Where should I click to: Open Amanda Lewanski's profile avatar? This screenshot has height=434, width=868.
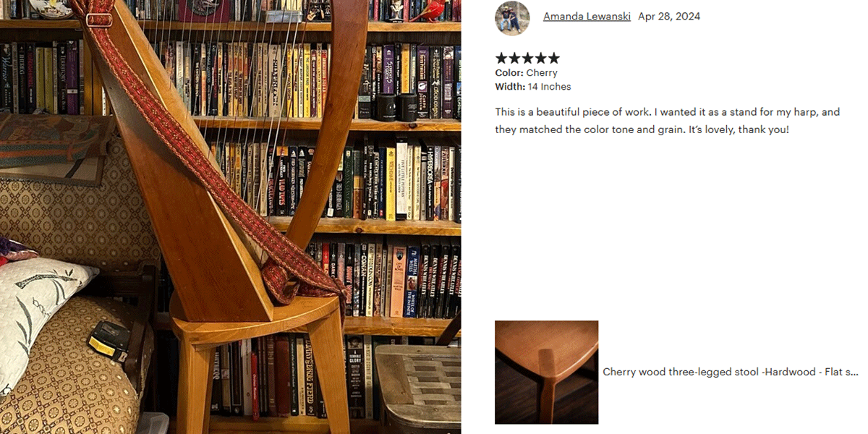(512, 18)
